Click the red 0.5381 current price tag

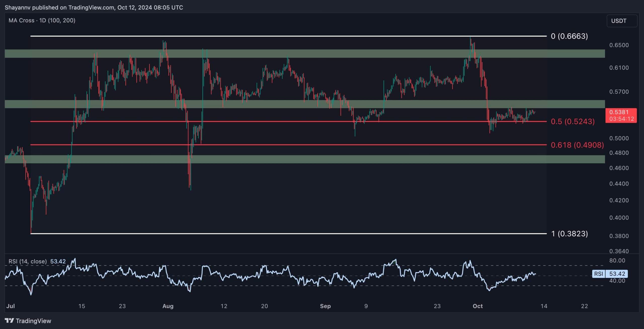(621, 115)
